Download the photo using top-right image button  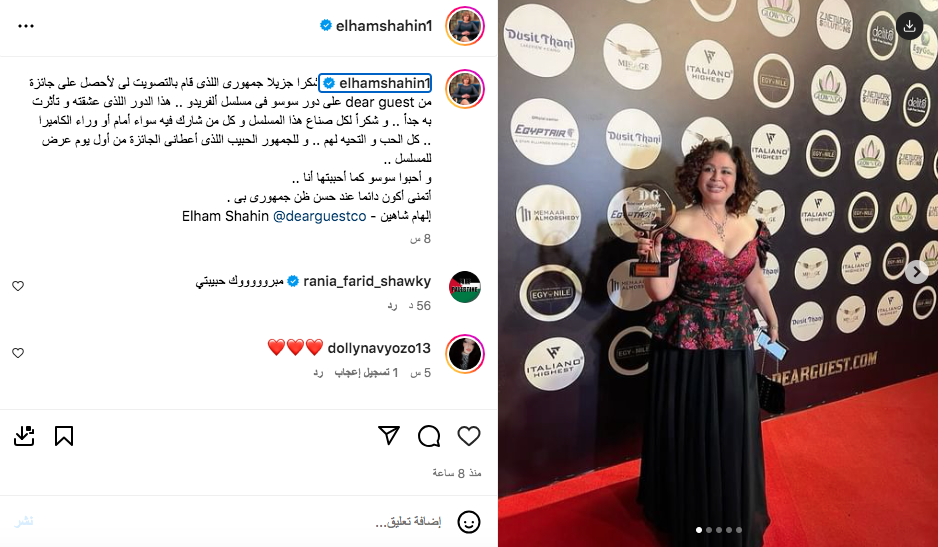(909, 26)
